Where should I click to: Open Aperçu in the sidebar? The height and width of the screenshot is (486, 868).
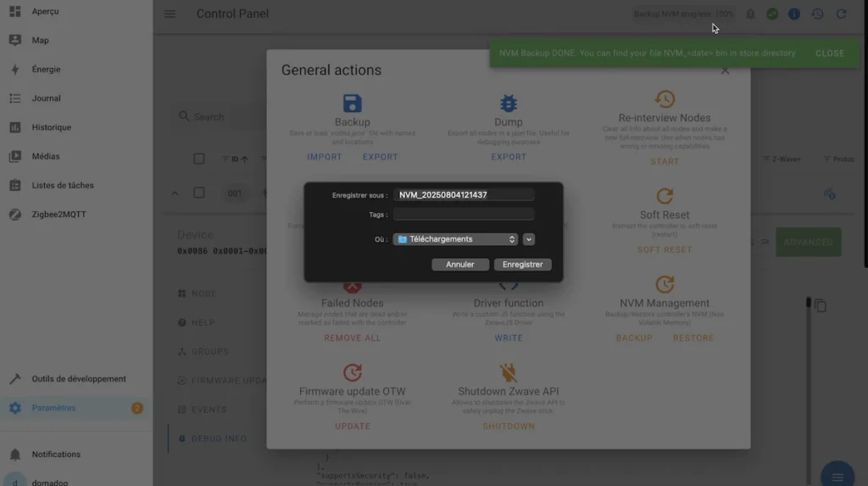click(76, 11)
